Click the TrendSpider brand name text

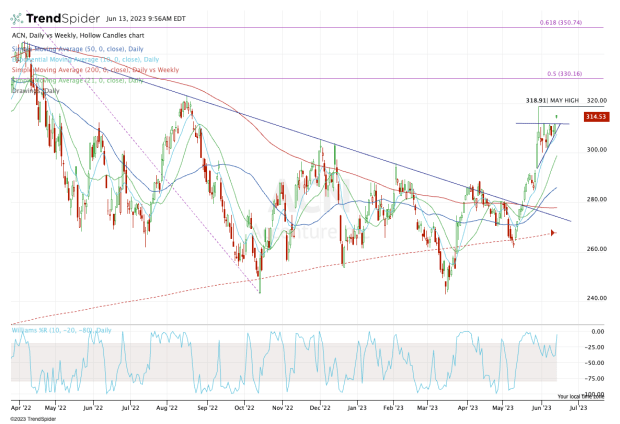63,19
